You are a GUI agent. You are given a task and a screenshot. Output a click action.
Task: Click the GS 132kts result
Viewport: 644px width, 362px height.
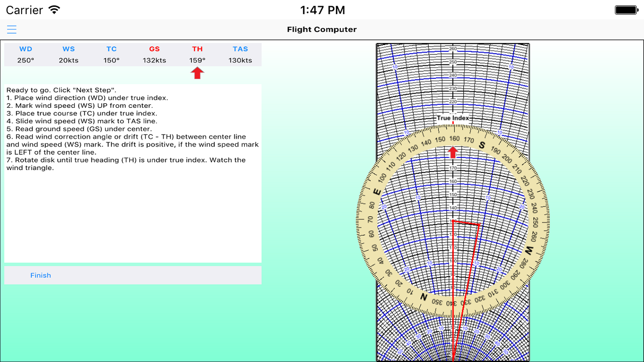tap(154, 60)
